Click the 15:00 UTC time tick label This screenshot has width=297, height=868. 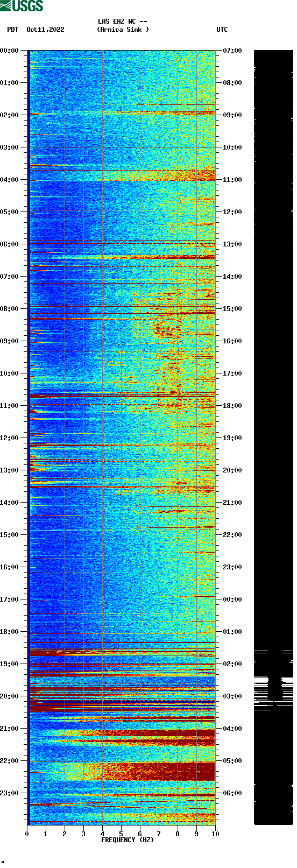click(232, 309)
